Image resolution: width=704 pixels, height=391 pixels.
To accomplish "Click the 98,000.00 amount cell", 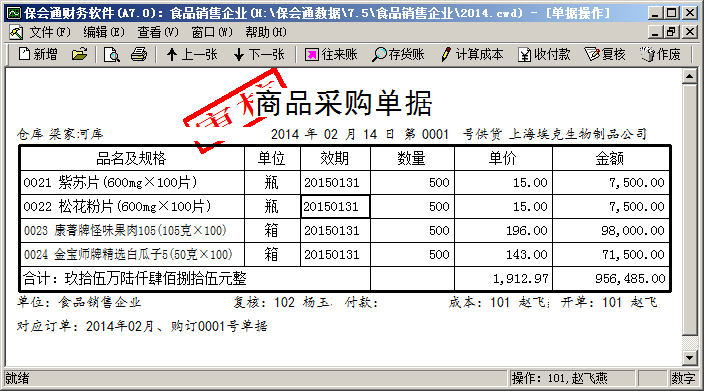I will (x=611, y=231).
